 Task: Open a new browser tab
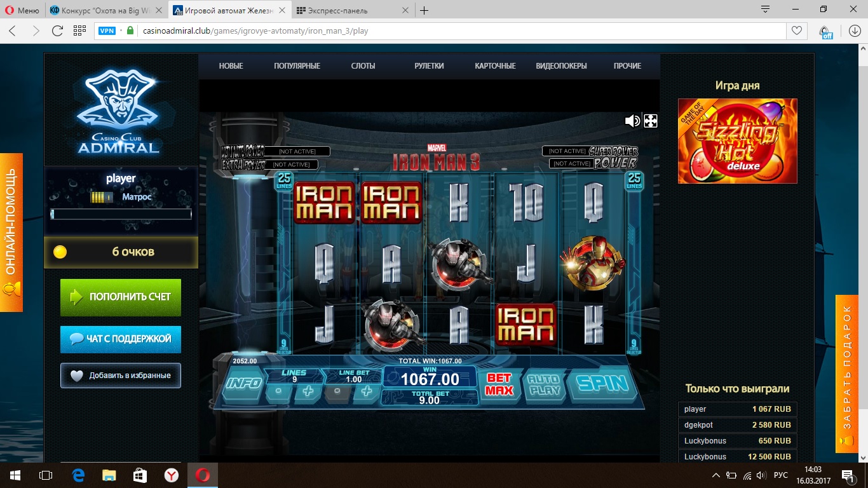pos(424,10)
